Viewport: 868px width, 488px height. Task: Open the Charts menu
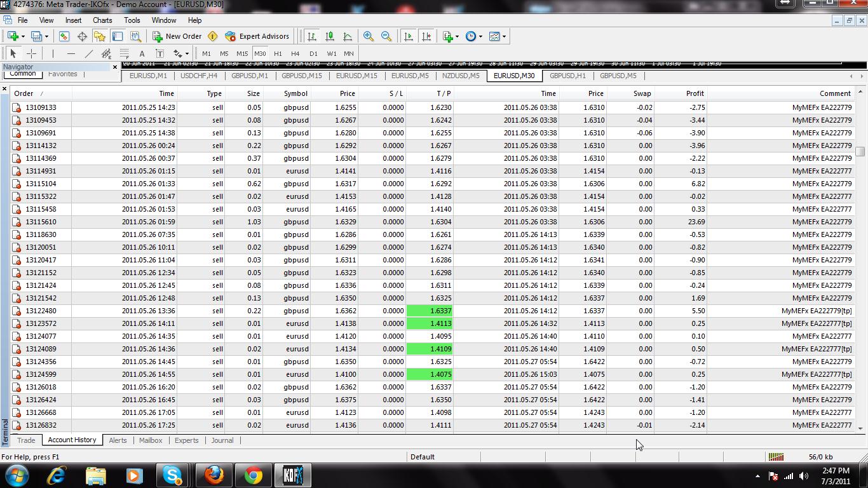[102, 20]
